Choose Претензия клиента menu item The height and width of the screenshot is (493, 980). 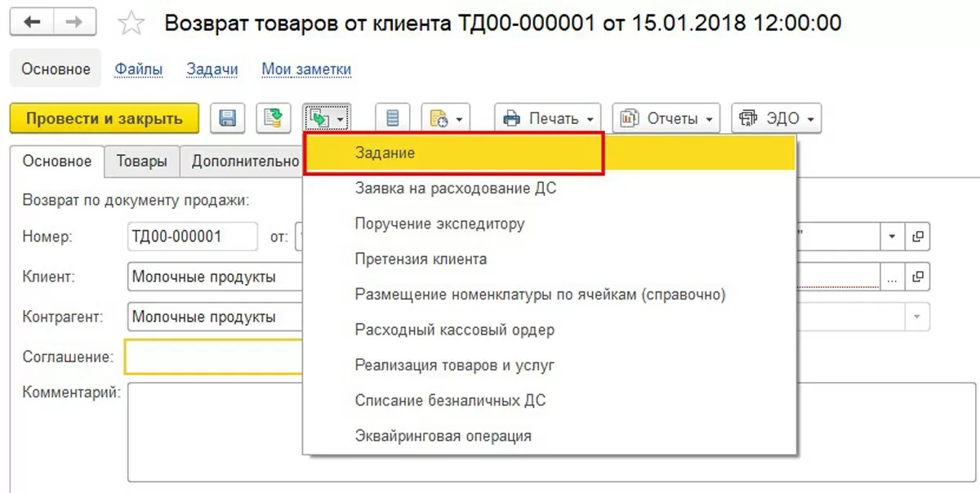[x=550, y=260]
